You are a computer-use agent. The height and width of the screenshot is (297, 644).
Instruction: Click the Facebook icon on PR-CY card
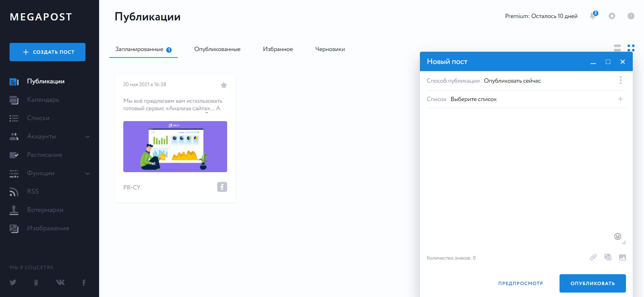[222, 187]
